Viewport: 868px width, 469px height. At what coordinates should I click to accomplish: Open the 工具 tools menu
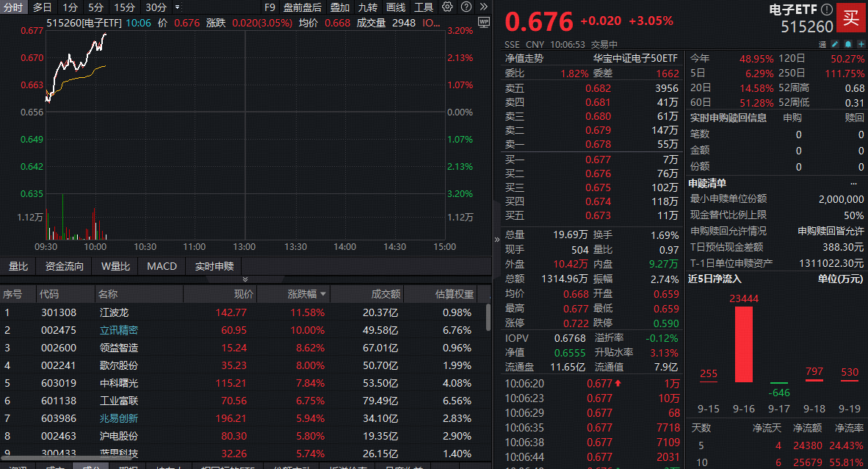[423, 7]
